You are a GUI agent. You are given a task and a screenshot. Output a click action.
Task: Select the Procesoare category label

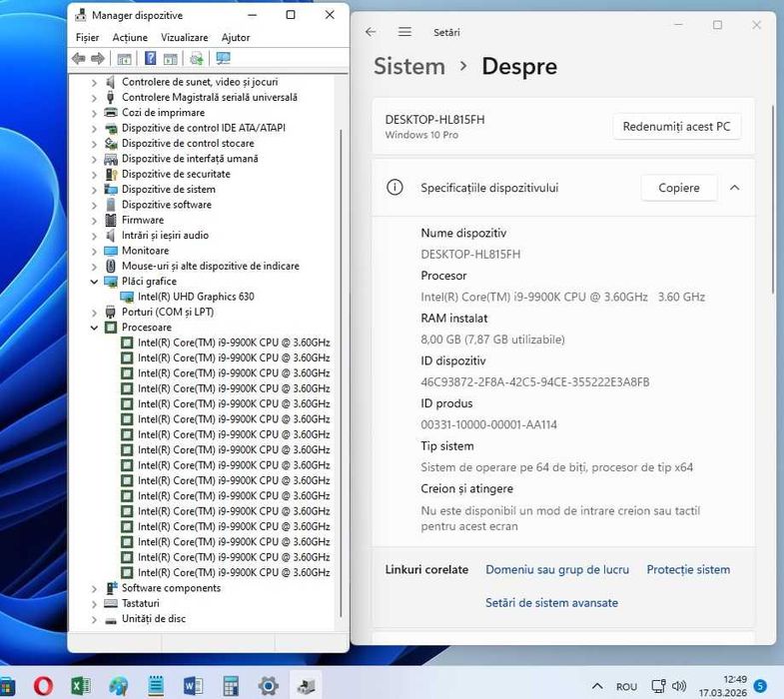click(x=147, y=328)
